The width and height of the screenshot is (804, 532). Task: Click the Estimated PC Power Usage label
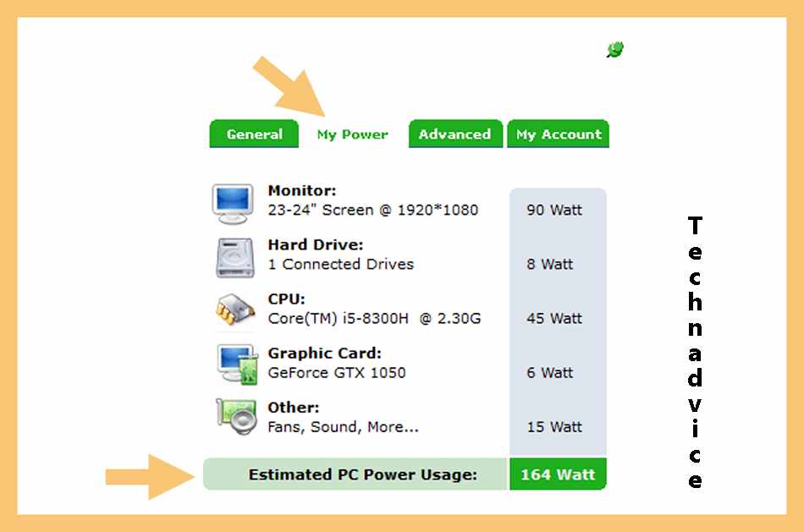pos(363,474)
